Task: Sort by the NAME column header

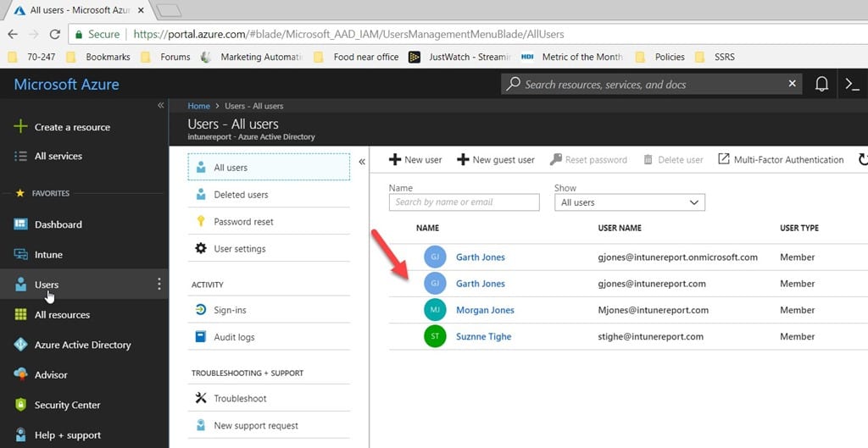Action: pyautogui.click(x=427, y=228)
